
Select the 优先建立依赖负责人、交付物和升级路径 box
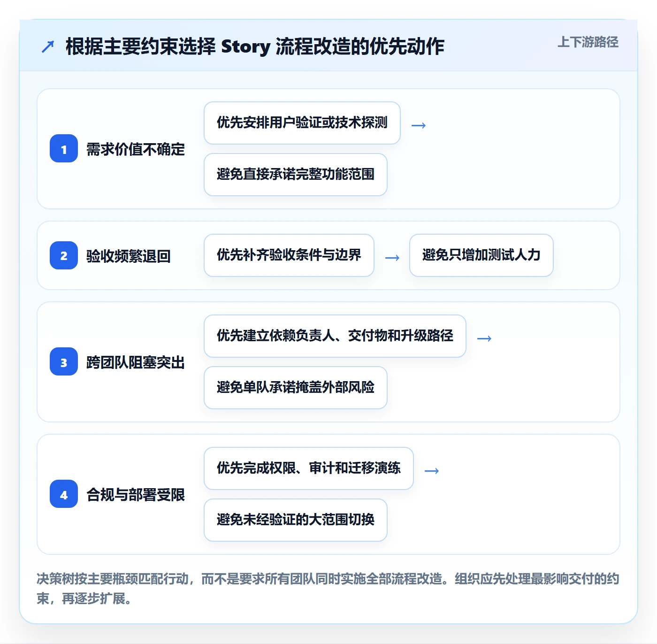[335, 336]
